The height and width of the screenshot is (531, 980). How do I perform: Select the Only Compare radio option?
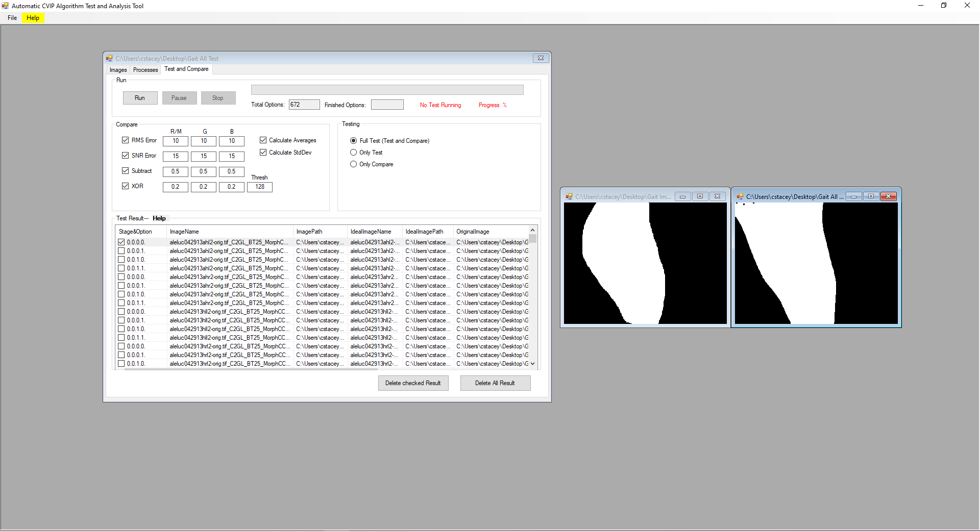pos(353,164)
